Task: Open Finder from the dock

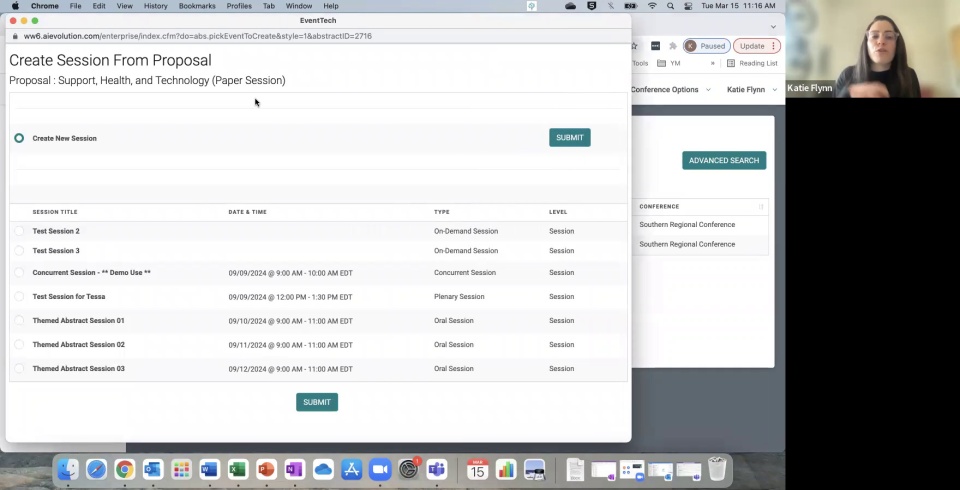Action: tap(68, 470)
